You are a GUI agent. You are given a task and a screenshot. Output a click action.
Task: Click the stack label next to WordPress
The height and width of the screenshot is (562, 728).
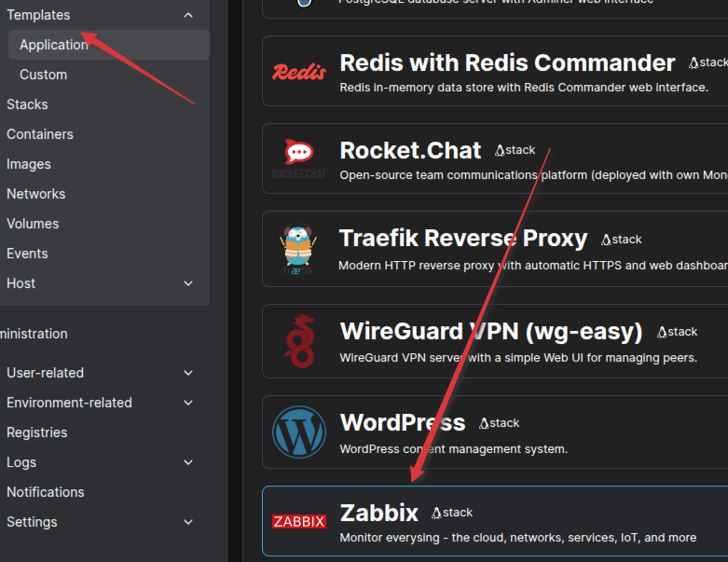(x=504, y=423)
